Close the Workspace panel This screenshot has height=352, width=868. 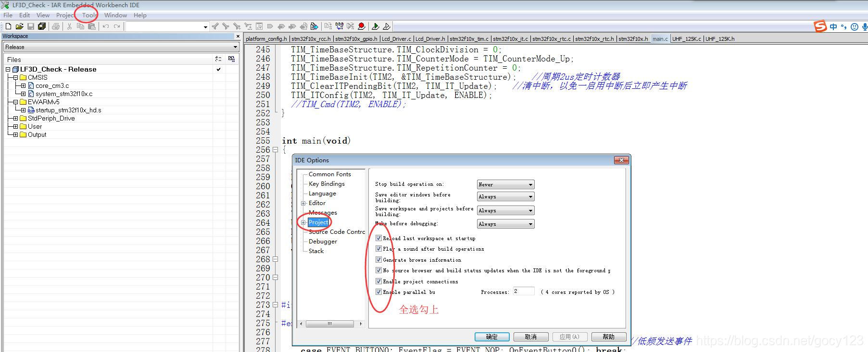(238, 36)
